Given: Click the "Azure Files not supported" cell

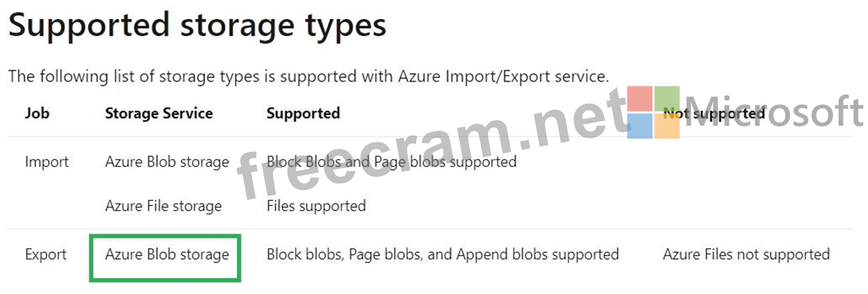Looking at the screenshot, I should click(746, 254).
